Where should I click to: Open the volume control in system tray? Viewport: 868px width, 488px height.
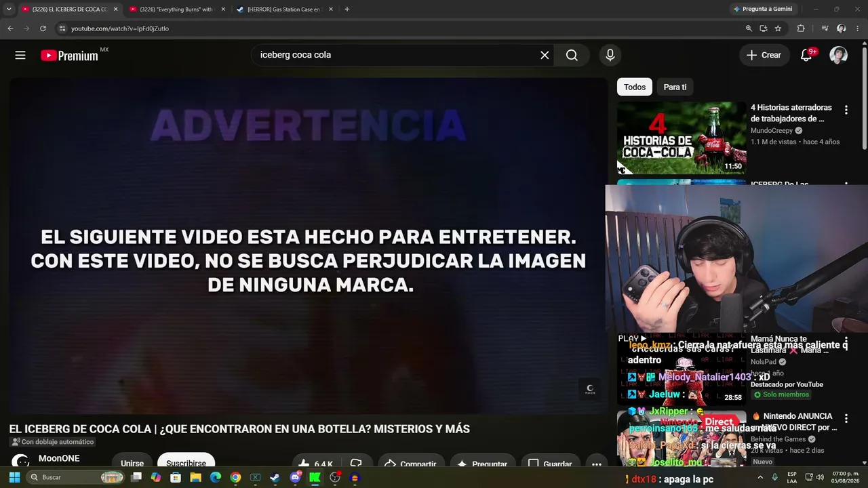tap(821, 477)
